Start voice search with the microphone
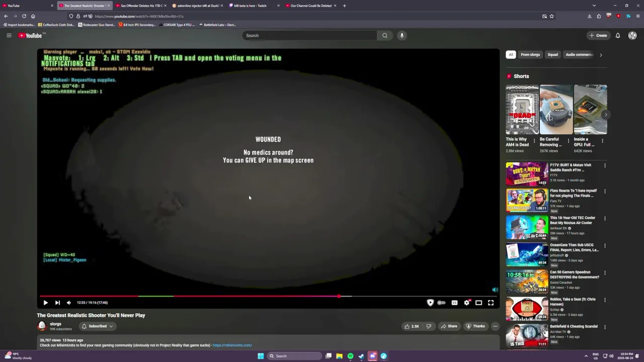Image resolution: width=644 pixels, height=362 pixels. 401,35
